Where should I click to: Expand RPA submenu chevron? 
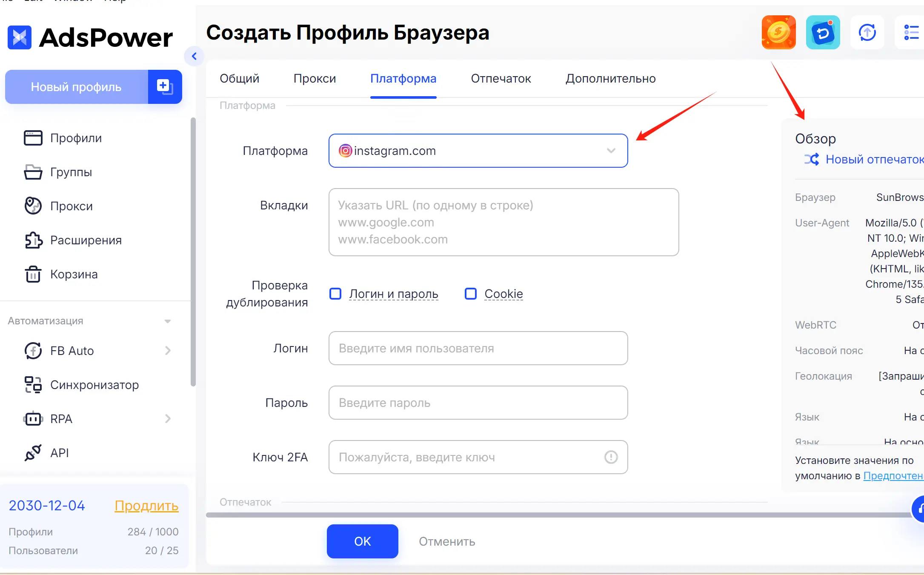tap(168, 419)
